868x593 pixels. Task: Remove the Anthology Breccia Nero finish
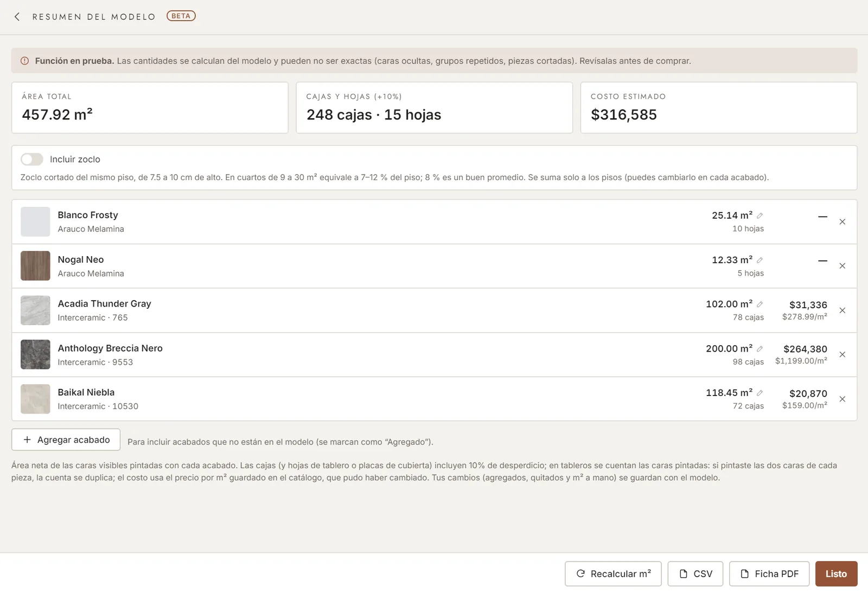pos(842,355)
